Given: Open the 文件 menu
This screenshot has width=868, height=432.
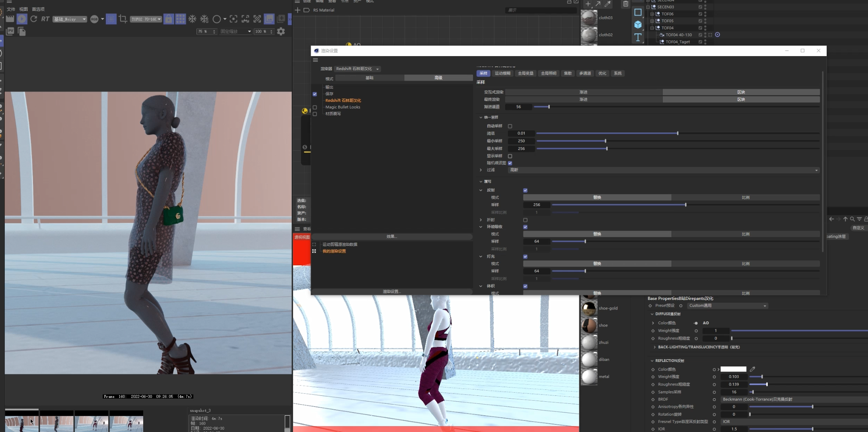Looking at the screenshot, I should click(x=11, y=9).
